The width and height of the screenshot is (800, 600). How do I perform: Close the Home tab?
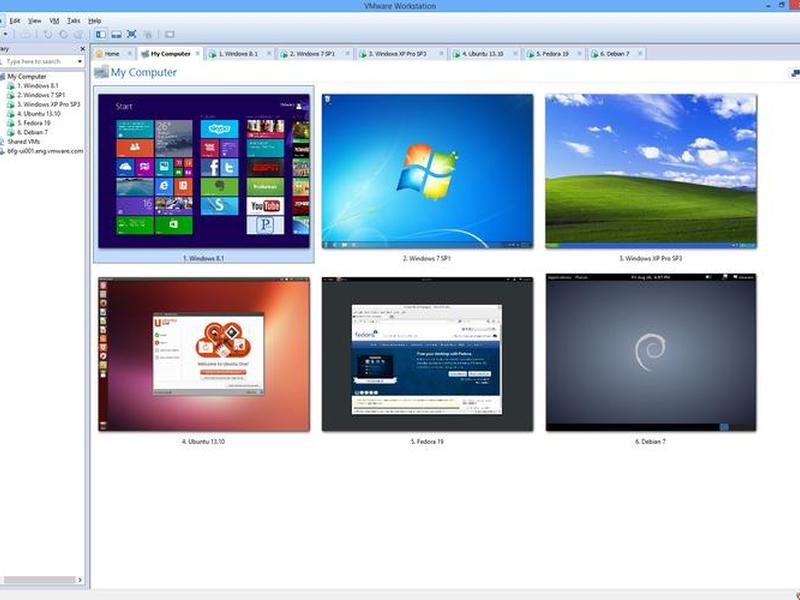[x=130, y=53]
